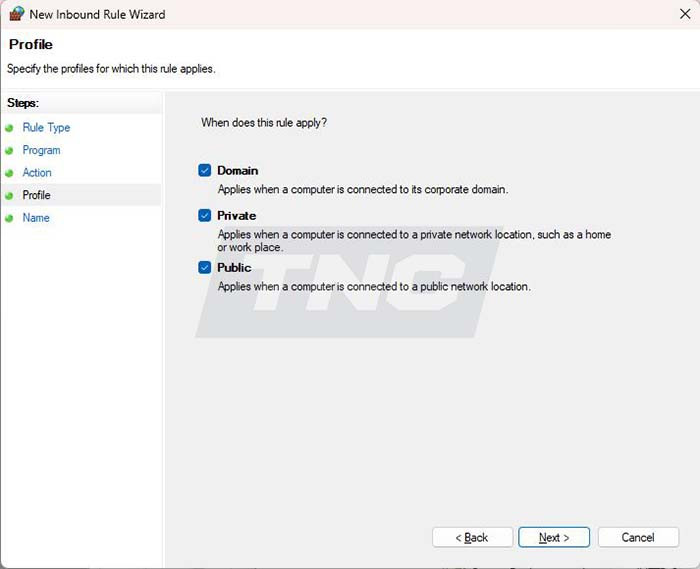
Task: Cancel the New Inbound Rule Wizard
Action: [638, 537]
